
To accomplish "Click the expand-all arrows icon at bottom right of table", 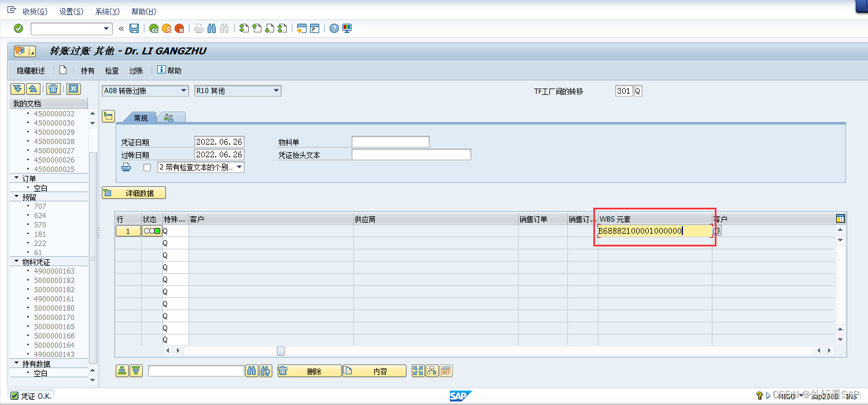I will 418,371.
